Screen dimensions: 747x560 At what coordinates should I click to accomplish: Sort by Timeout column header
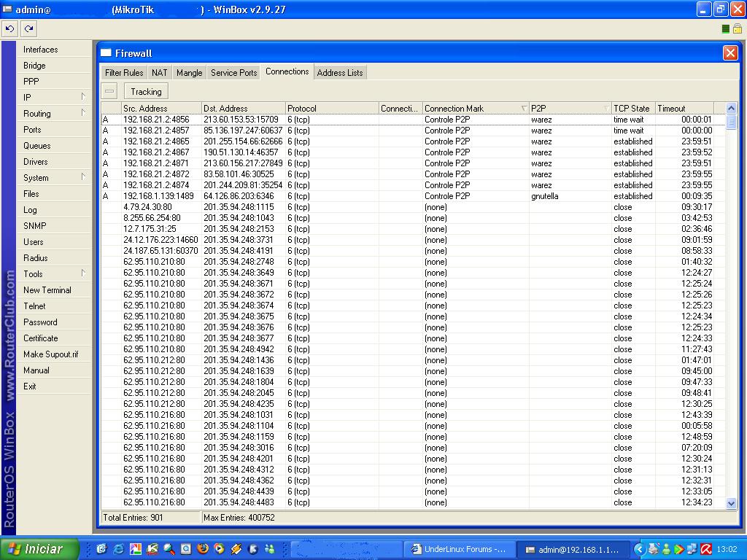684,108
